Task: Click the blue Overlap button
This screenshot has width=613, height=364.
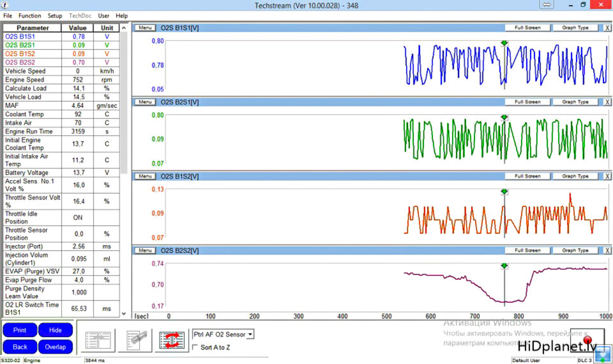Action: pos(56,347)
